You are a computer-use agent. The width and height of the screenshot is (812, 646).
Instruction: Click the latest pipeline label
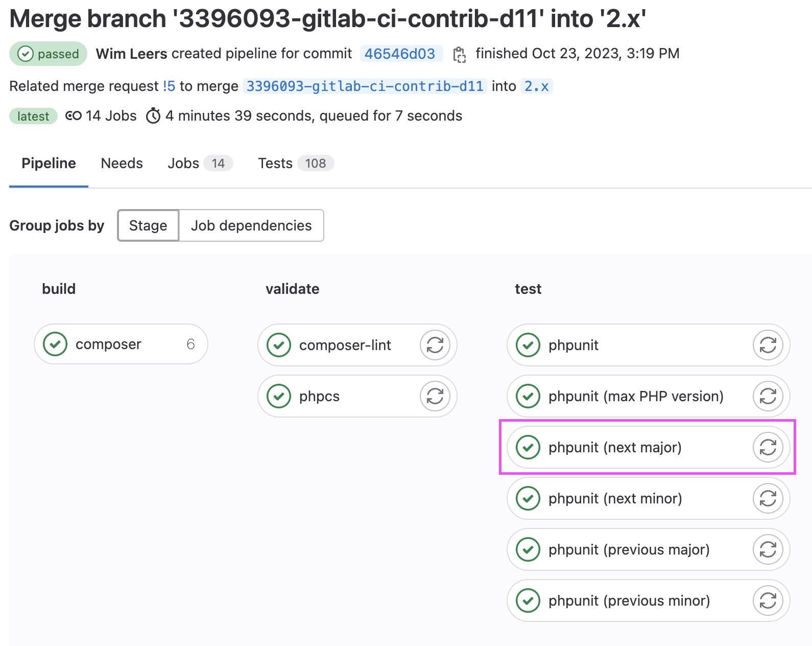(x=33, y=116)
